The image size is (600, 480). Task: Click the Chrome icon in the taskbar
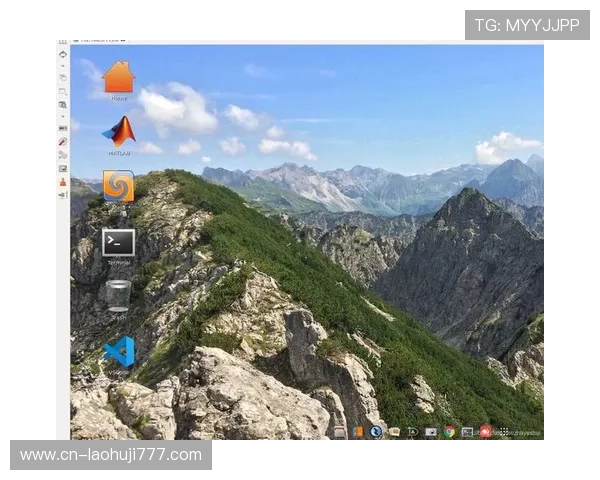tap(449, 432)
